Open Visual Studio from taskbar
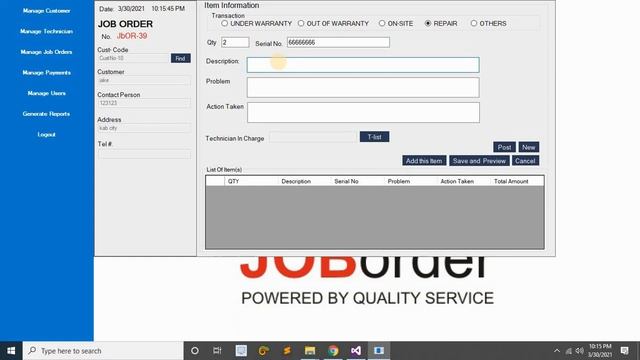The image size is (640, 360). click(x=356, y=351)
